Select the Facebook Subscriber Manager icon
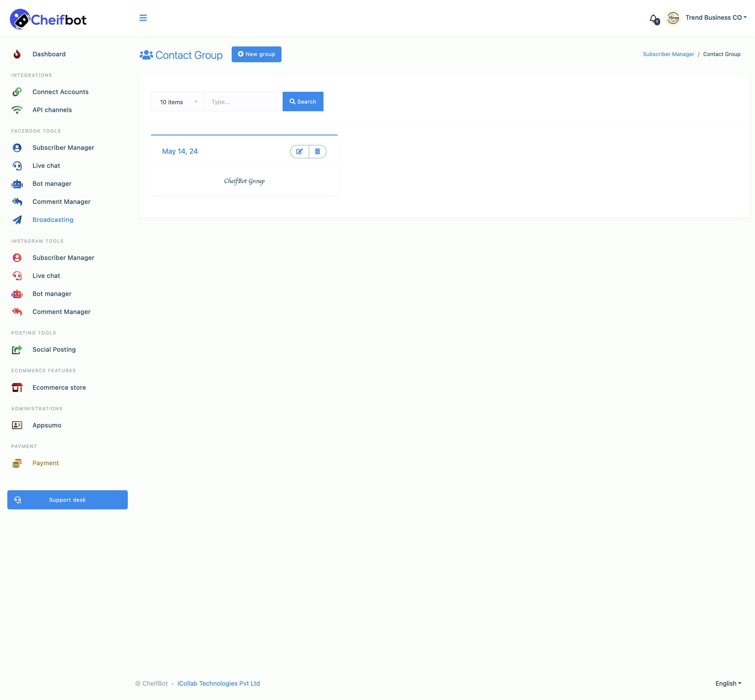This screenshot has width=755, height=700. 18,147
